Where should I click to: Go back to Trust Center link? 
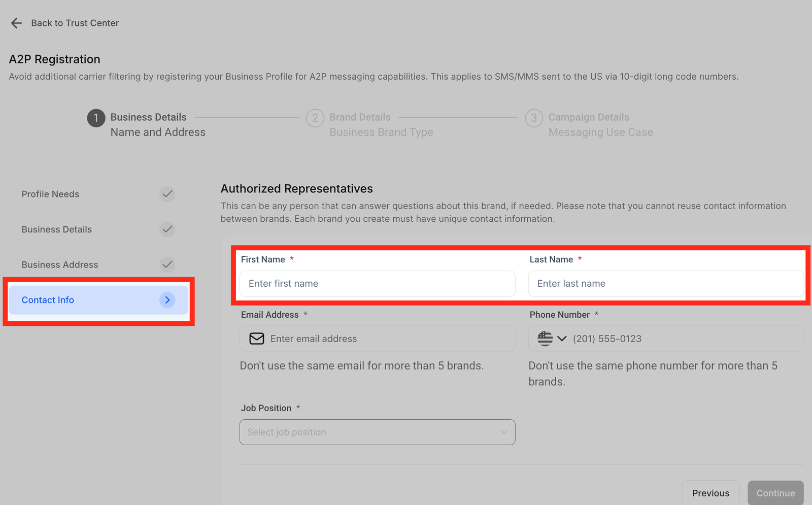tap(75, 23)
